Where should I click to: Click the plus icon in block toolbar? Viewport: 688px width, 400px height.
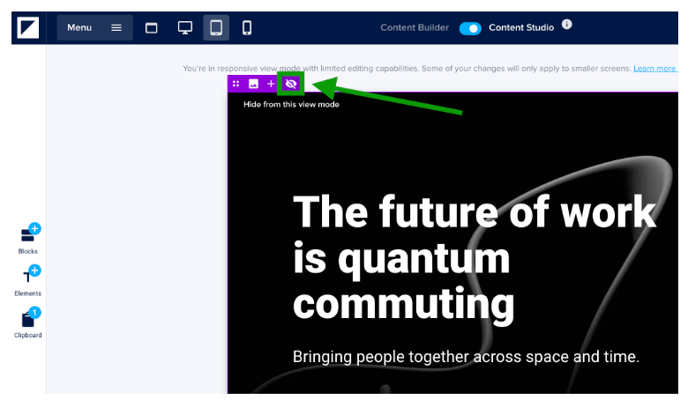click(270, 84)
